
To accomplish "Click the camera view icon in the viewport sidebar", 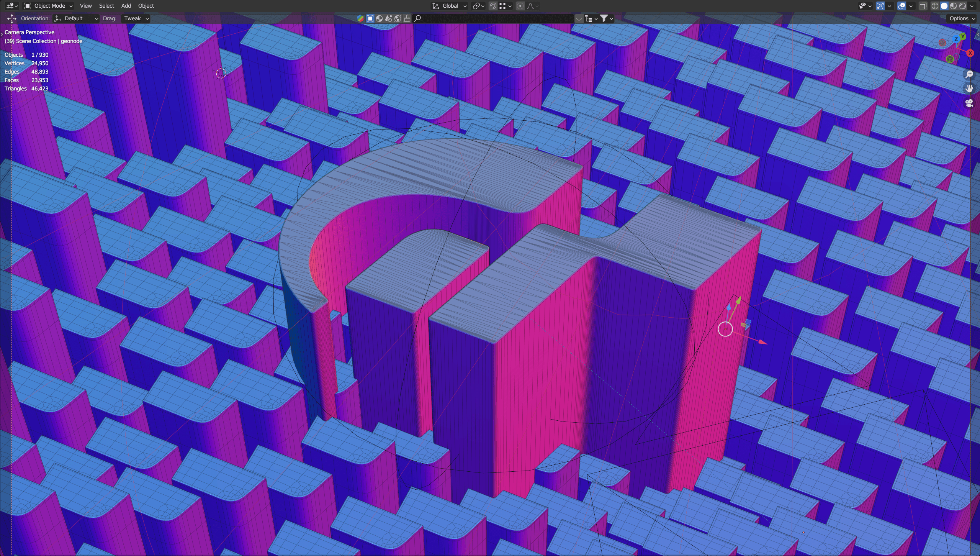I will pos(969,103).
